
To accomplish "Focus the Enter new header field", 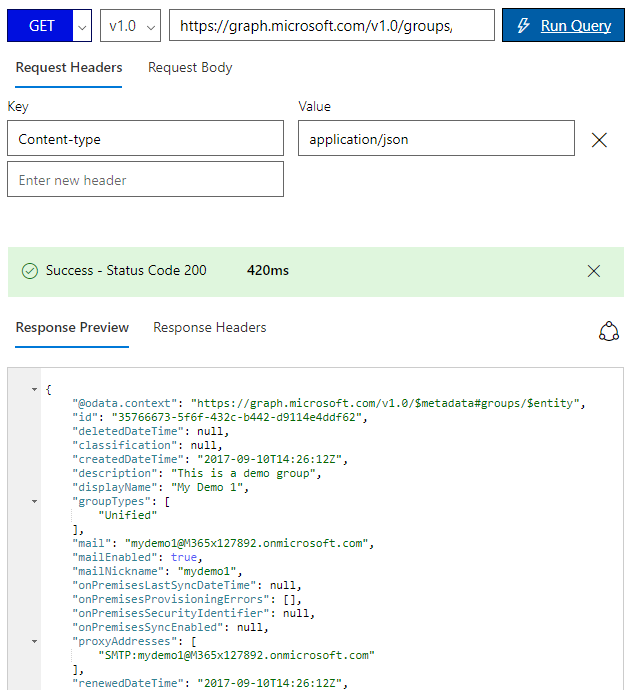I will (x=145, y=180).
